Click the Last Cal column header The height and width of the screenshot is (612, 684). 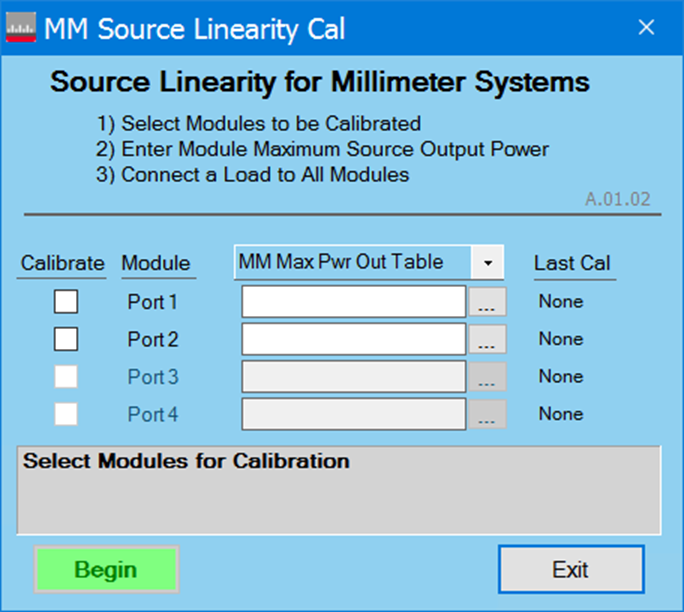point(572,264)
